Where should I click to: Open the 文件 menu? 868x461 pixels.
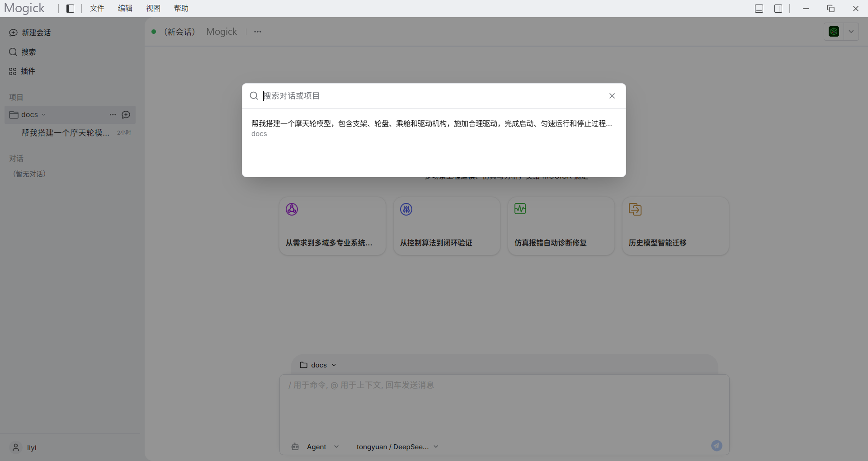tap(97, 9)
